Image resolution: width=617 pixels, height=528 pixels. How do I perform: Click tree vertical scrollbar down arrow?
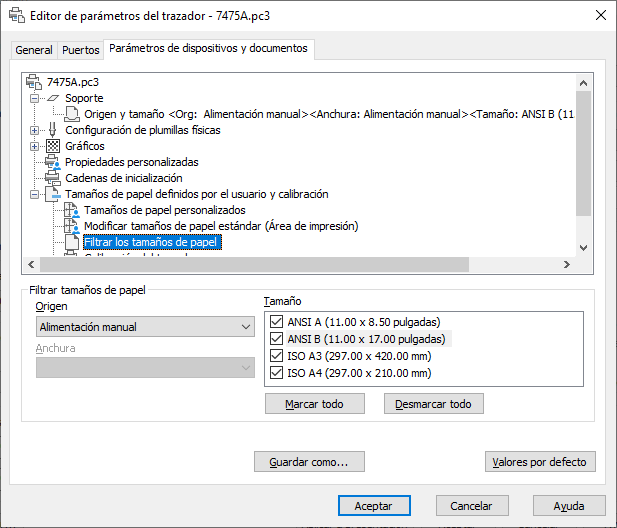(x=584, y=248)
